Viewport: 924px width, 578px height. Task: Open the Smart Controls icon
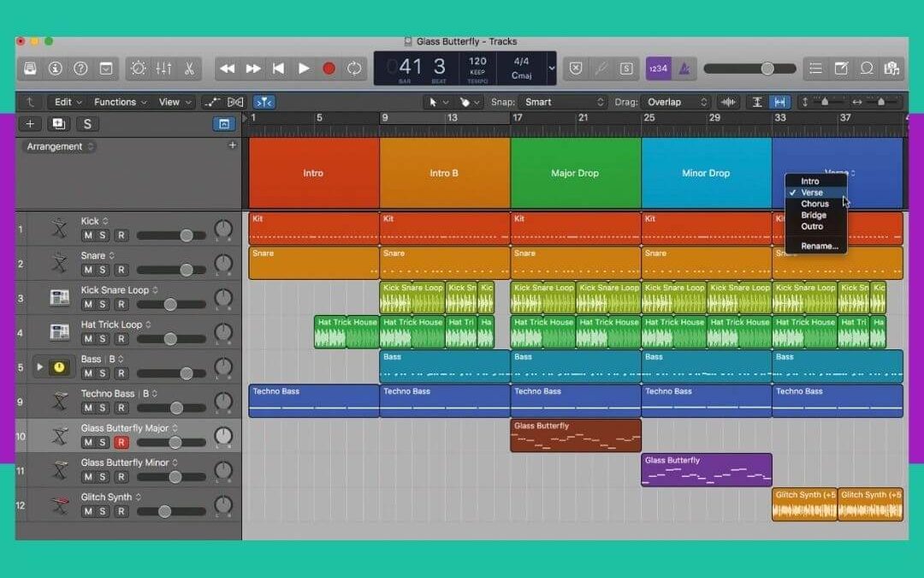(137, 69)
